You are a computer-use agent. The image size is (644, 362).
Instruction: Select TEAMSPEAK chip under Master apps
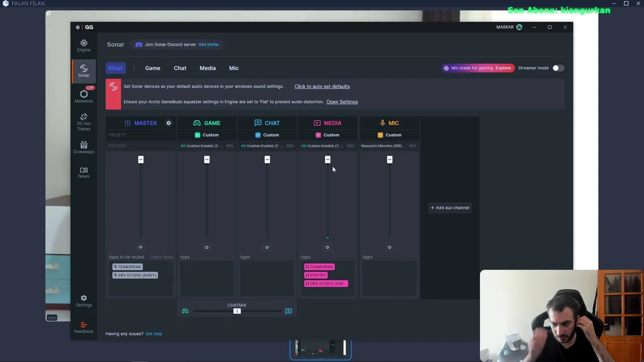click(128, 267)
